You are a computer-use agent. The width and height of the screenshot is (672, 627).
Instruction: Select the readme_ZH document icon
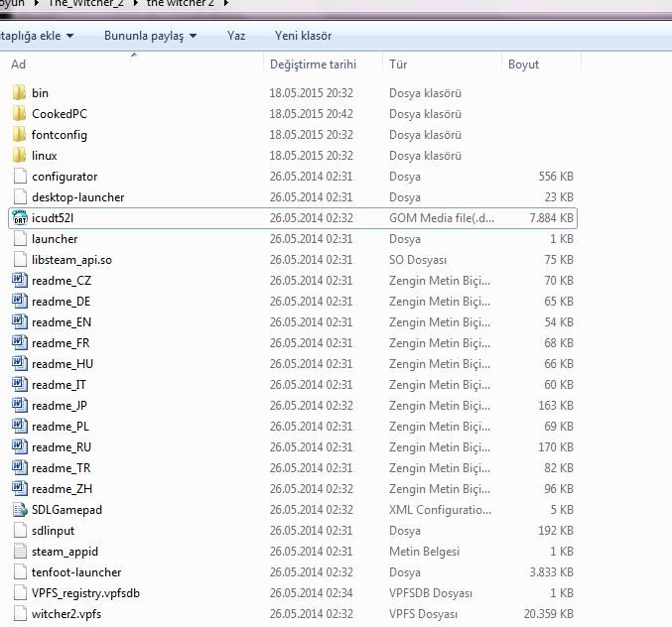(20, 489)
